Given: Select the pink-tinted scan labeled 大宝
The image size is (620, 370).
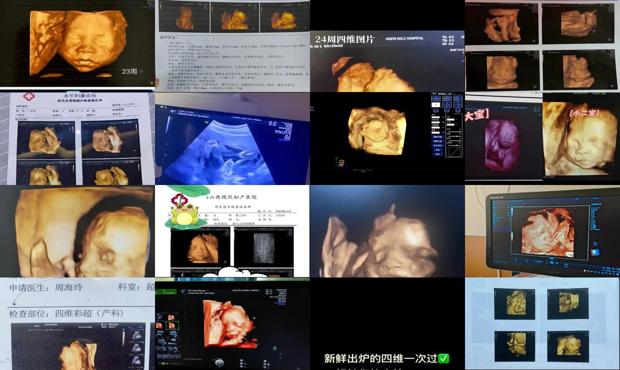Looking at the screenshot, I should (504, 138).
